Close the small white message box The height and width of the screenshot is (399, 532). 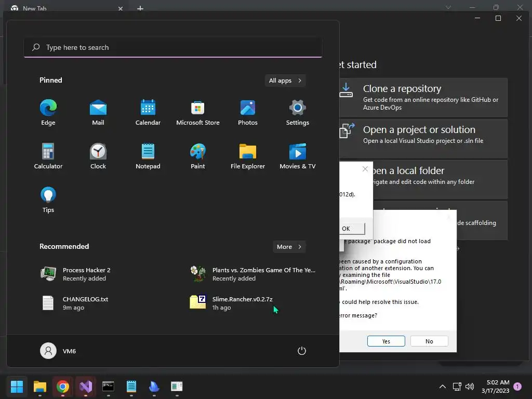[x=365, y=169]
